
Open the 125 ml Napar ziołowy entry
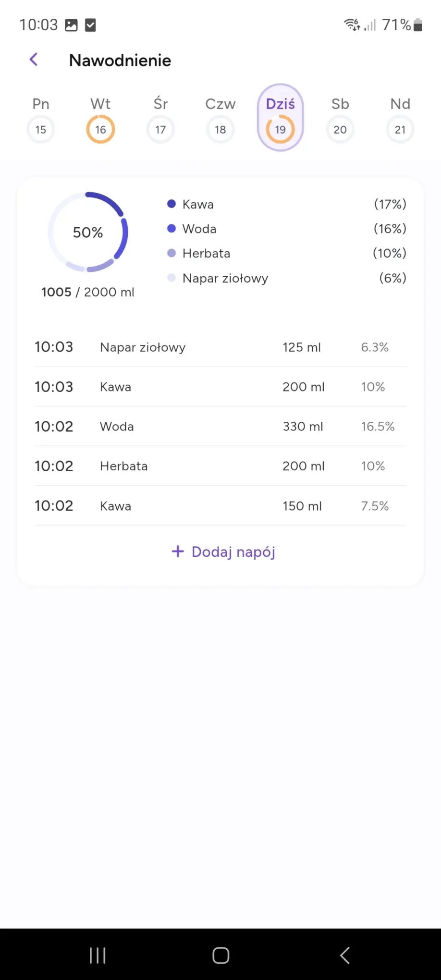[x=220, y=347]
